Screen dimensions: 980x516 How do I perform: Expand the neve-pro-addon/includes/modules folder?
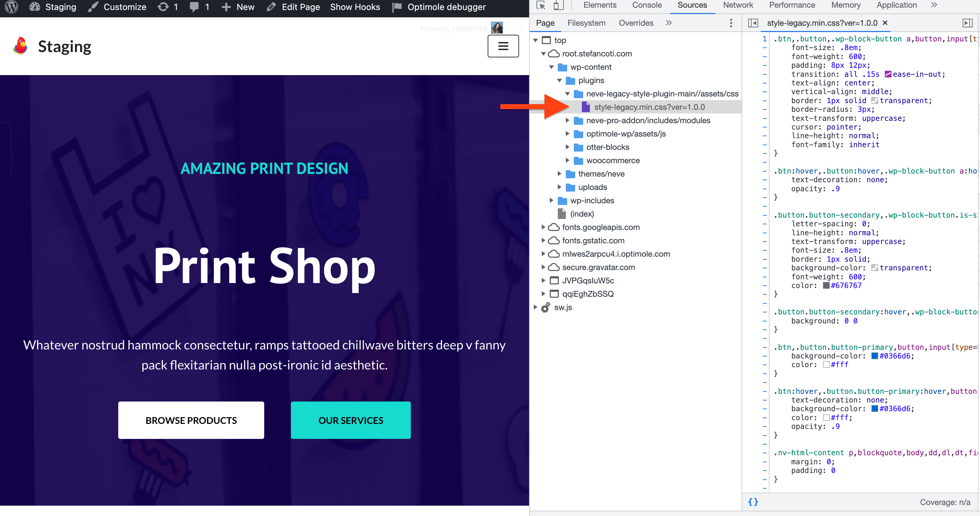567,120
